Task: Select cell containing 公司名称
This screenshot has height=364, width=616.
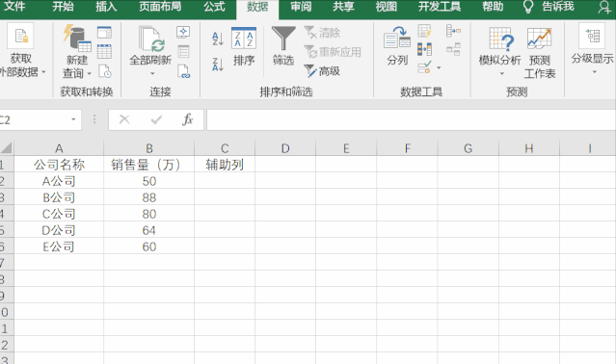Action: pos(59,165)
